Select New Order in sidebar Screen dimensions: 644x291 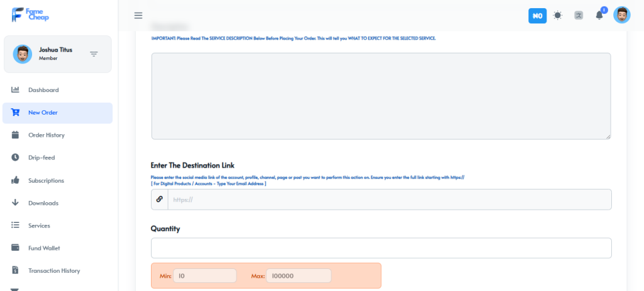click(57, 113)
